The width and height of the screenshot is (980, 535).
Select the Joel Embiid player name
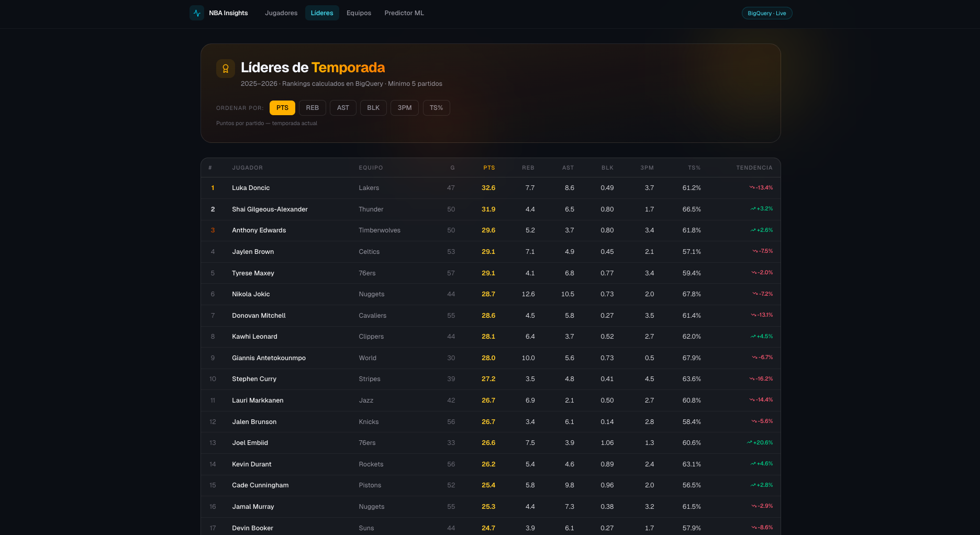250,443
